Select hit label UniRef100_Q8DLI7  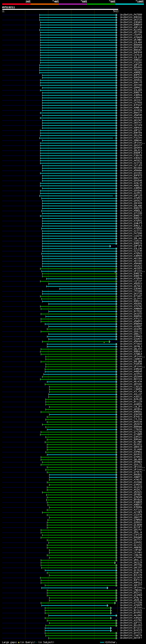pos(131,334)
